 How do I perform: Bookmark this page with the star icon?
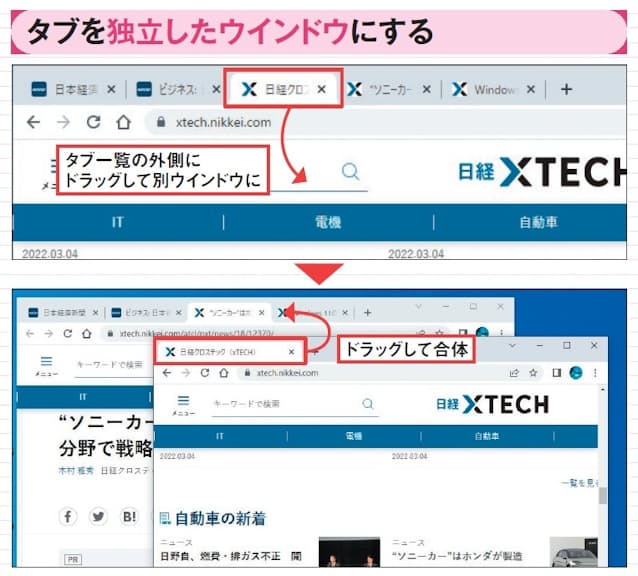tap(533, 373)
